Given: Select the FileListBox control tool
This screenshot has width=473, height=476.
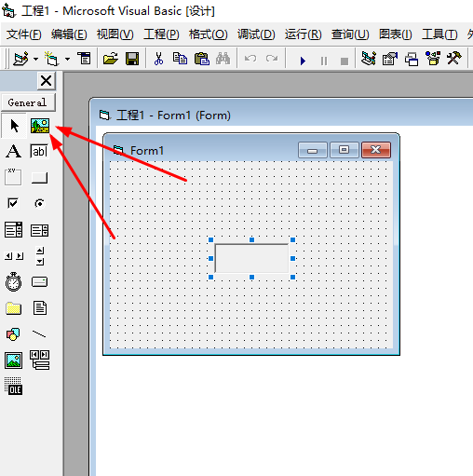Looking at the screenshot, I should [40, 308].
